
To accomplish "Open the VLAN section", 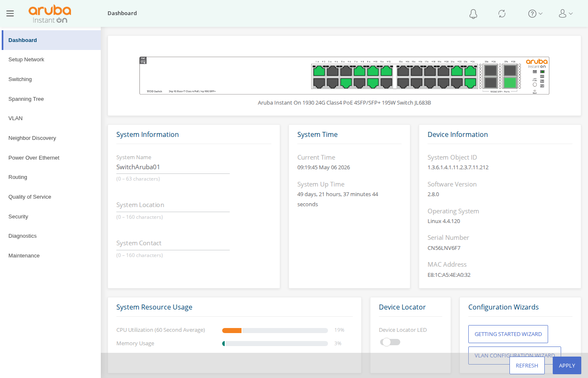I will [51, 118].
